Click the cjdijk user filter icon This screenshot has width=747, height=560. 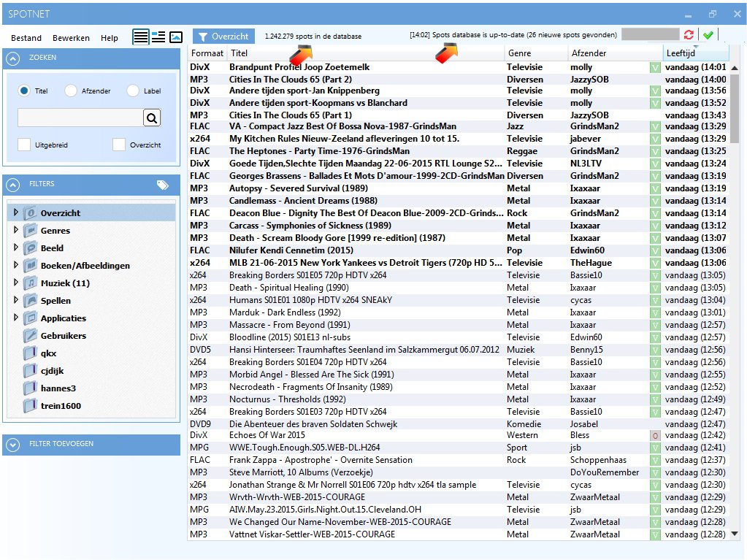(x=31, y=370)
